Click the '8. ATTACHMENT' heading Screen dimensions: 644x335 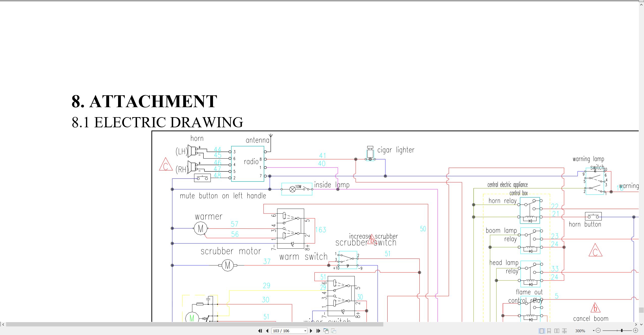click(144, 101)
